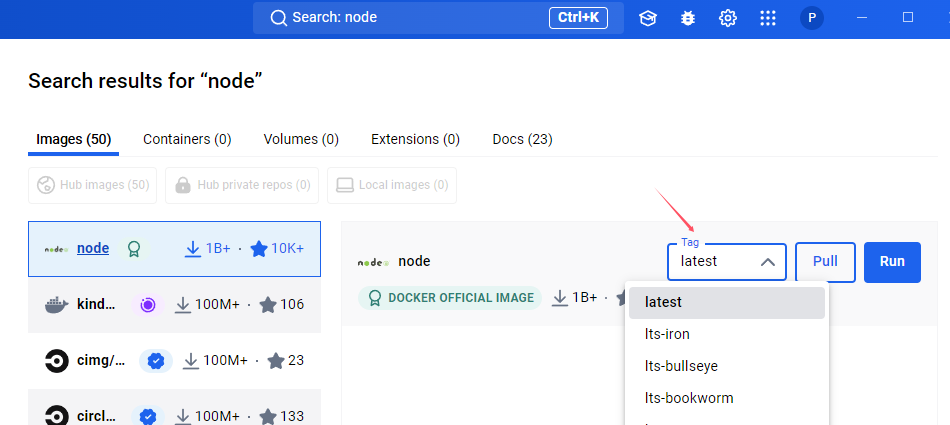The width and height of the screenshot is (950, 425).
Task: Click the Pull button
Action: [825, 262]
